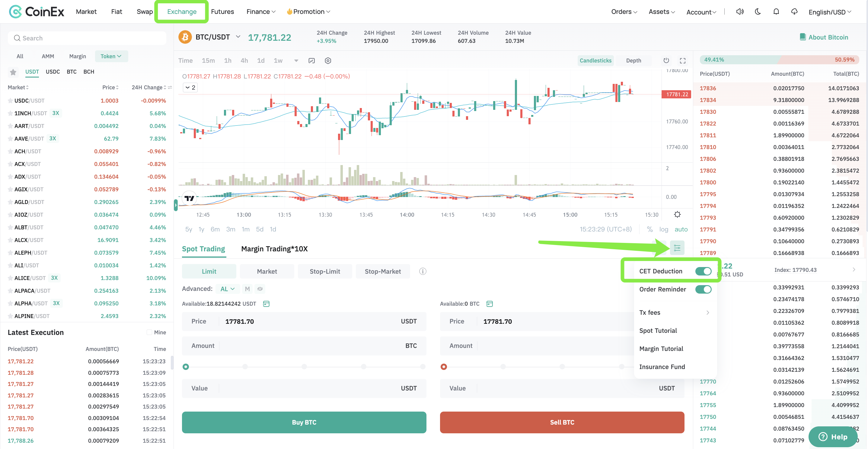Favorite the USDC/USDT market star
Image resolution: width=868 pixels, height=449 pixels.
(11, 101)
